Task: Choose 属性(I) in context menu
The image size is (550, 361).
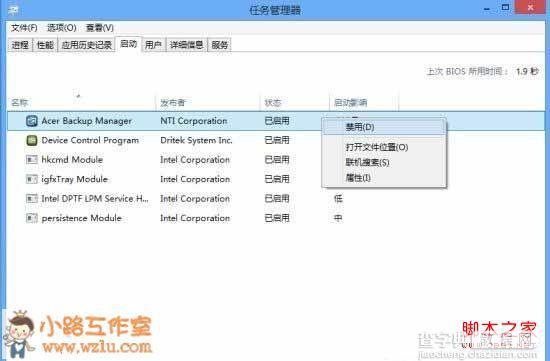Action: [384, 178]
